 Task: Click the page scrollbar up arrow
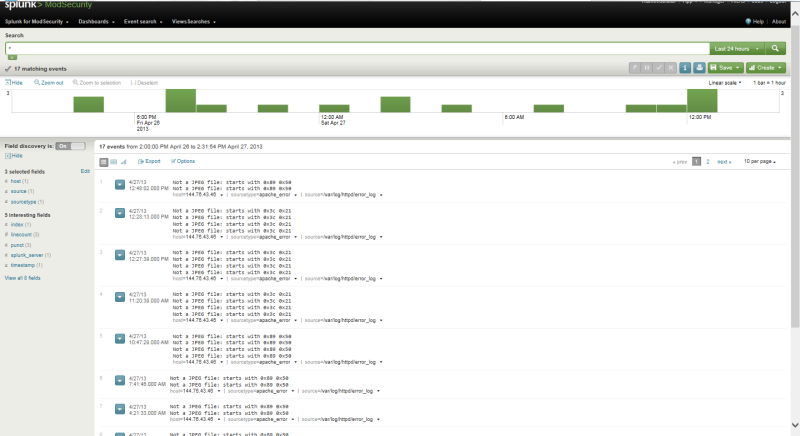[795, 14]
